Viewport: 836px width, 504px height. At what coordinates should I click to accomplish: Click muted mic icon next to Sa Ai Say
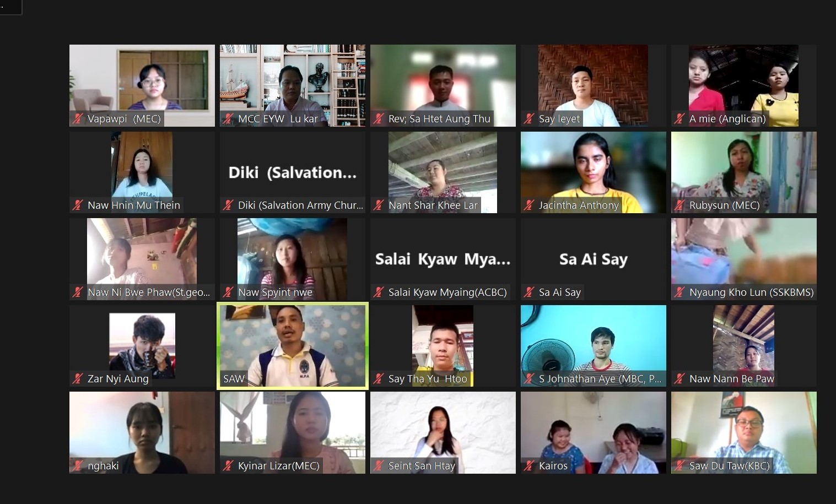(x=529, y=292)
